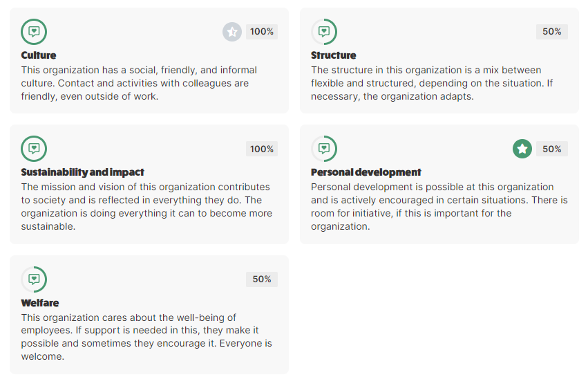Select the 100% badge on Sustainability card
This screenshot has width=588, height=386.
pyautogui.click(x=262, y=149)
